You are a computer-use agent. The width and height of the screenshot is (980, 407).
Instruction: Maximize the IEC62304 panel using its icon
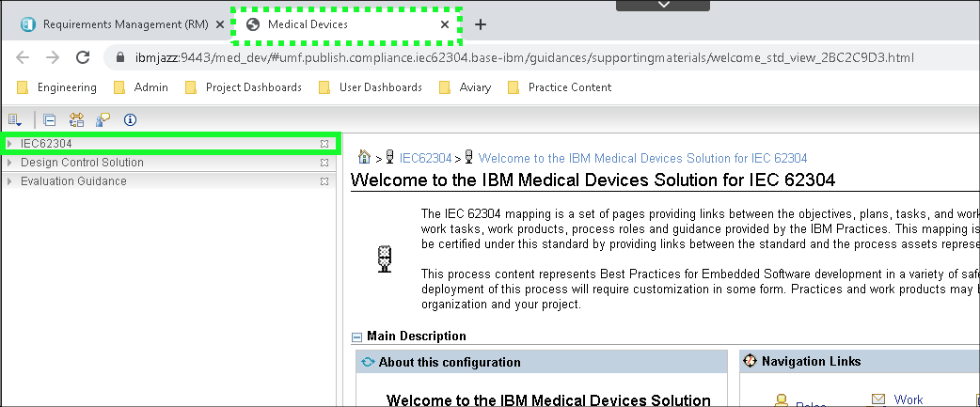(x=324, y=144)
